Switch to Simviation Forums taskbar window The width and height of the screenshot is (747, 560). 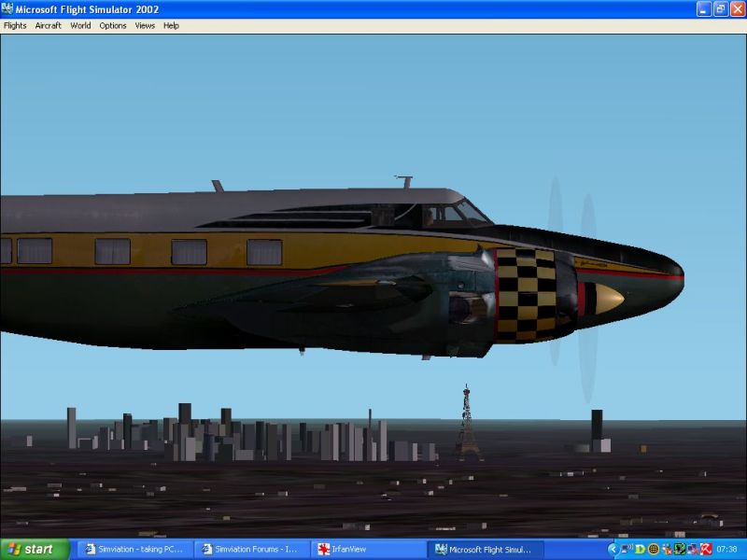point(251,550)
